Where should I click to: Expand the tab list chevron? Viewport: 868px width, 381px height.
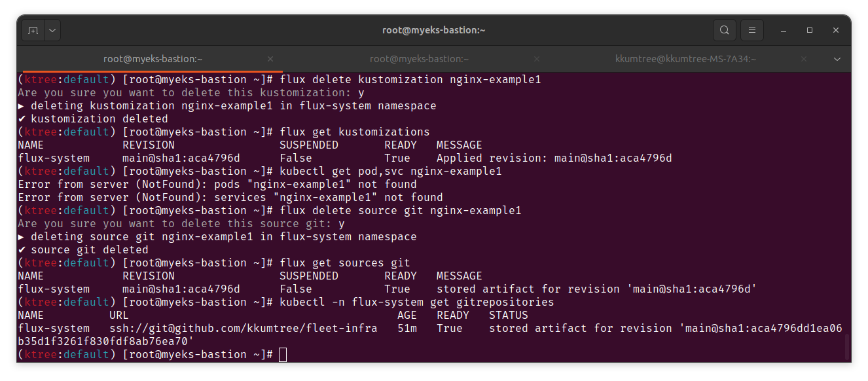tap(837, 59)
